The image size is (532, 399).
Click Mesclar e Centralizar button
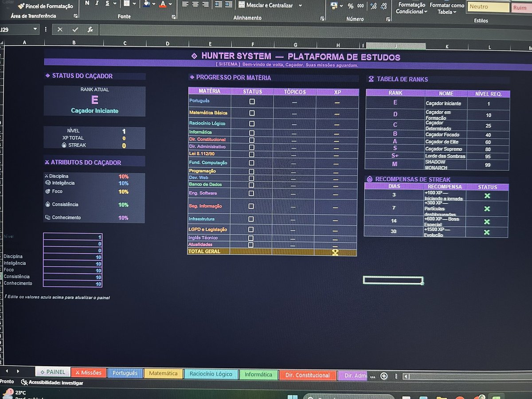click(266, 5)
